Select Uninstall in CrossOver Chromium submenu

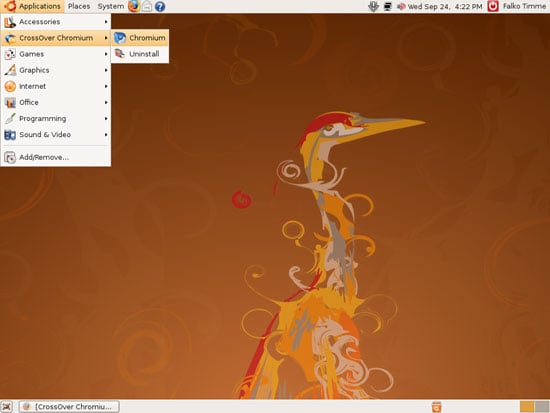(x=140, y=54)
